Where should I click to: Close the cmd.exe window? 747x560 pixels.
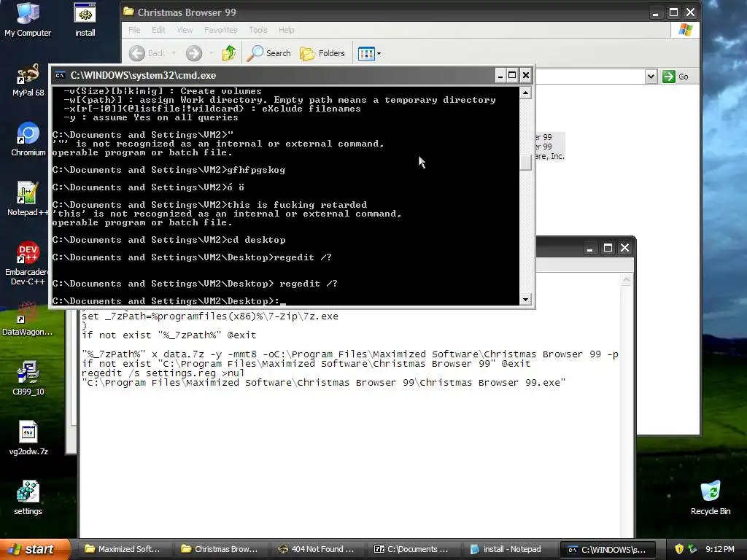pyautogui.click(x=525, y=75)
